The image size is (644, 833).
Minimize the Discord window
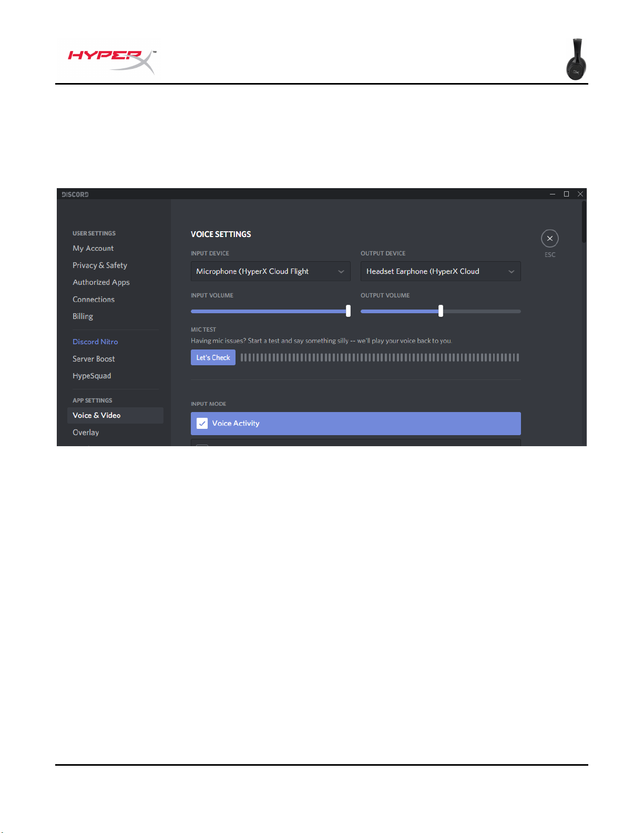point(553,194)
